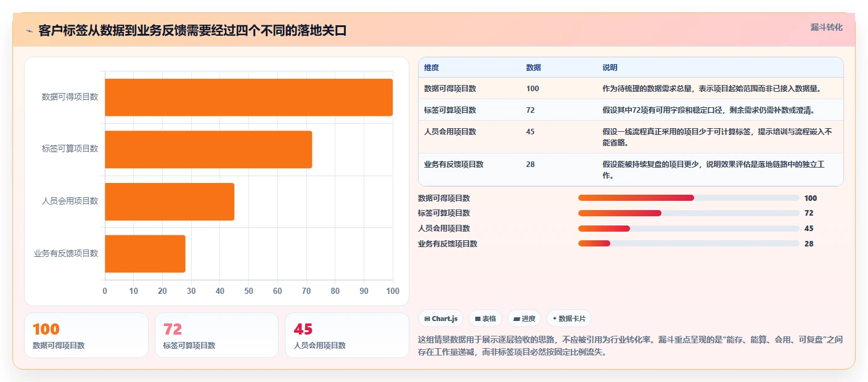Click table value 100

[x=533, y=89]
